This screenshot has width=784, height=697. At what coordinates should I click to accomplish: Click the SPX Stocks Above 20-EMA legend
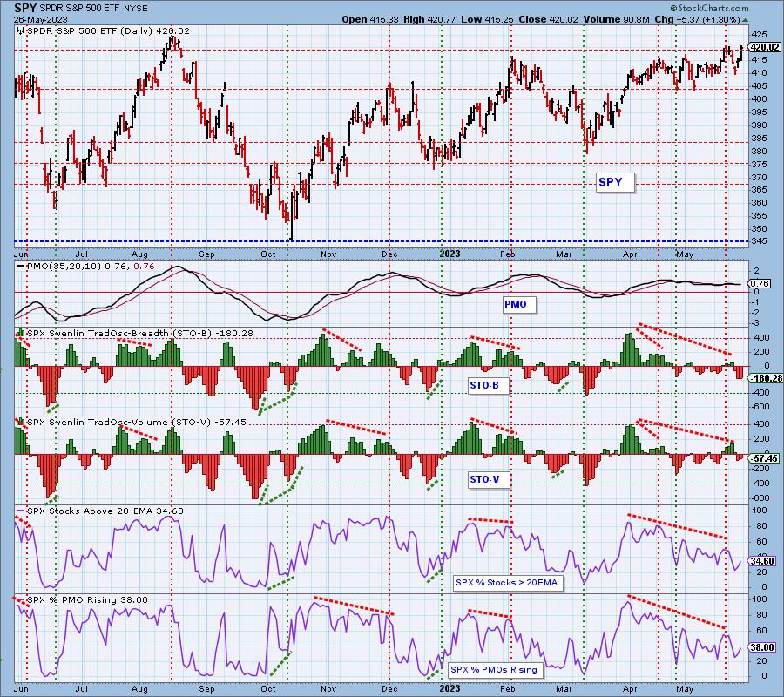tap(100, 511)
